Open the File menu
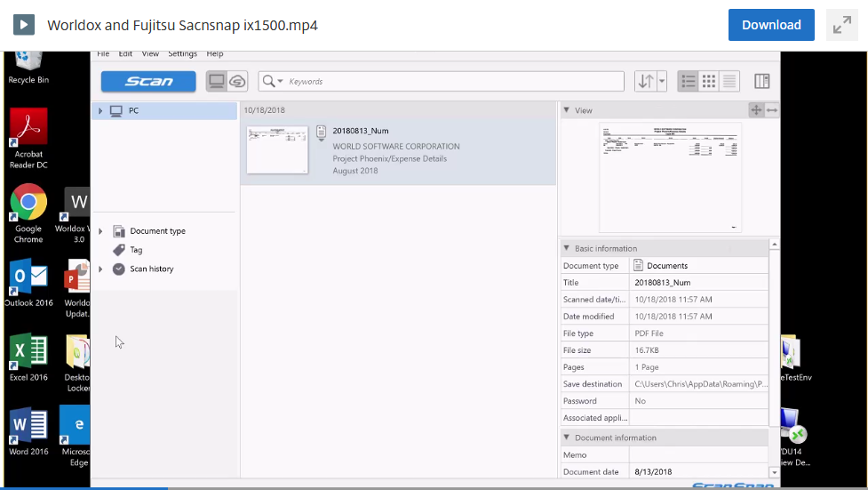Image resolution: width=868 pixels, height=490 pixels. tap(103, 53)
